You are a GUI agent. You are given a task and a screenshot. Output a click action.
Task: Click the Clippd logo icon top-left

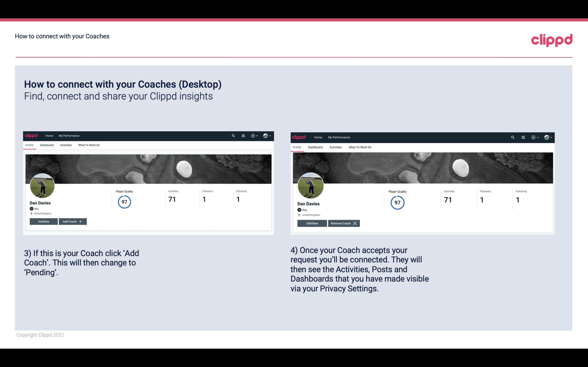click(x=32, y=135)
